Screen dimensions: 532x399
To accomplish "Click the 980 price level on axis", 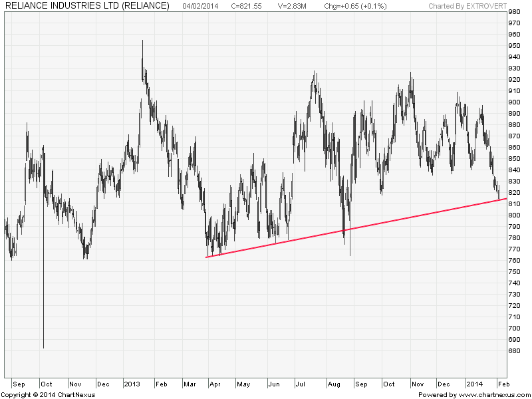I will [513, 13].
